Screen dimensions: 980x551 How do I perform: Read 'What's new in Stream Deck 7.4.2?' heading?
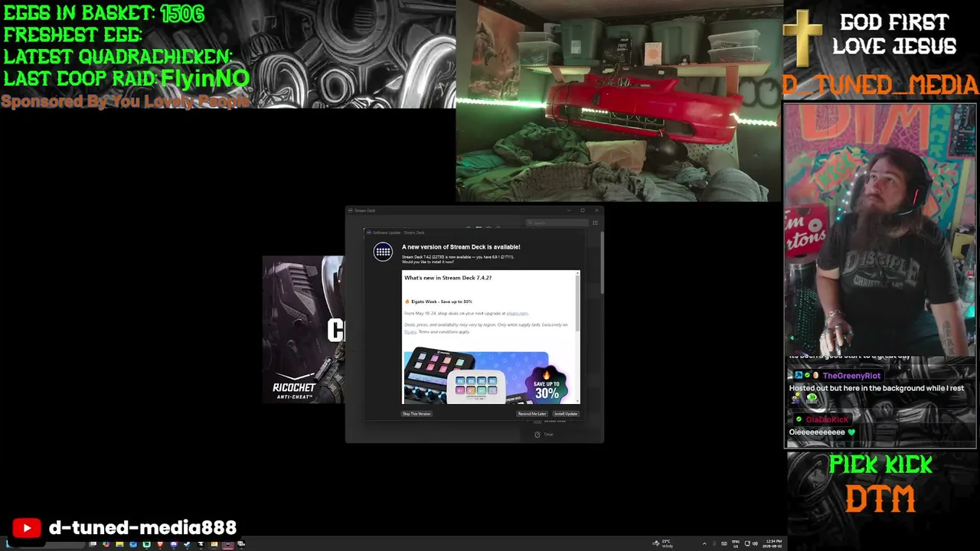[448, 278]
